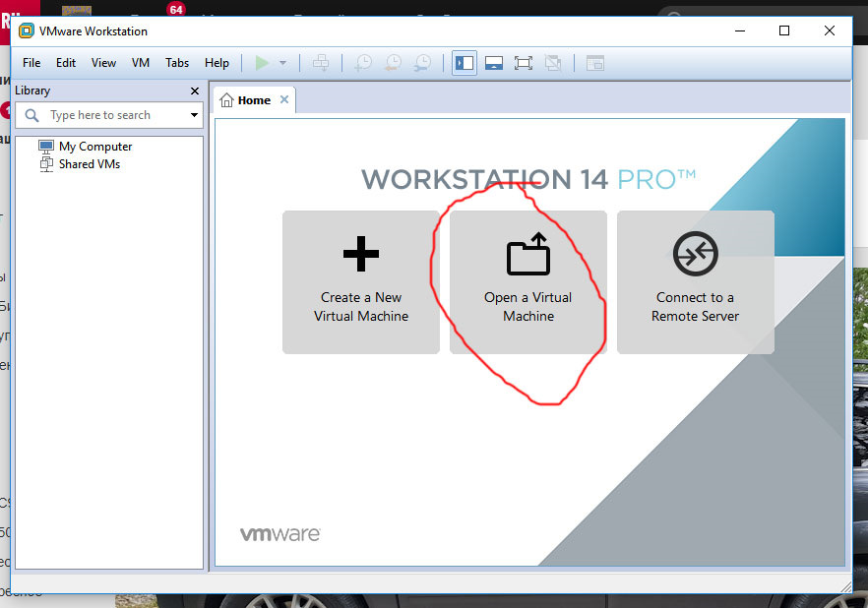Image resolution: width=868 pixels, height=608 pixels.
Task: Expand the power options dropdown arrow
Action: pos(282,63)
